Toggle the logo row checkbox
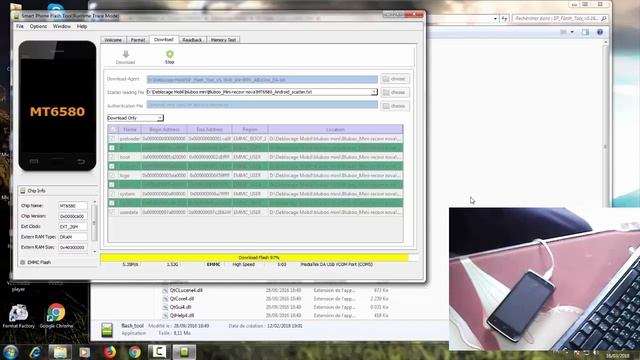Image resolution: width=640 pixels, height=360 pixels. pos(112,176)
